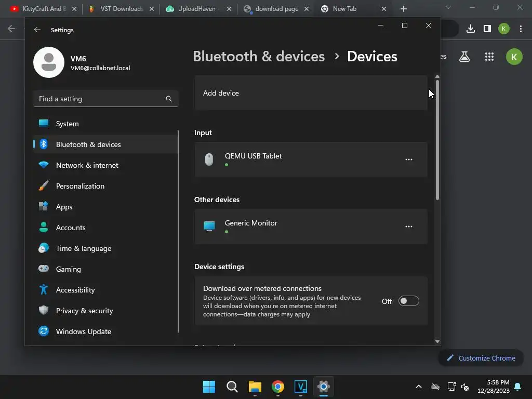532x399 pixels.
Task: Open Chrome three-dot menu
Action: point(521,29)
